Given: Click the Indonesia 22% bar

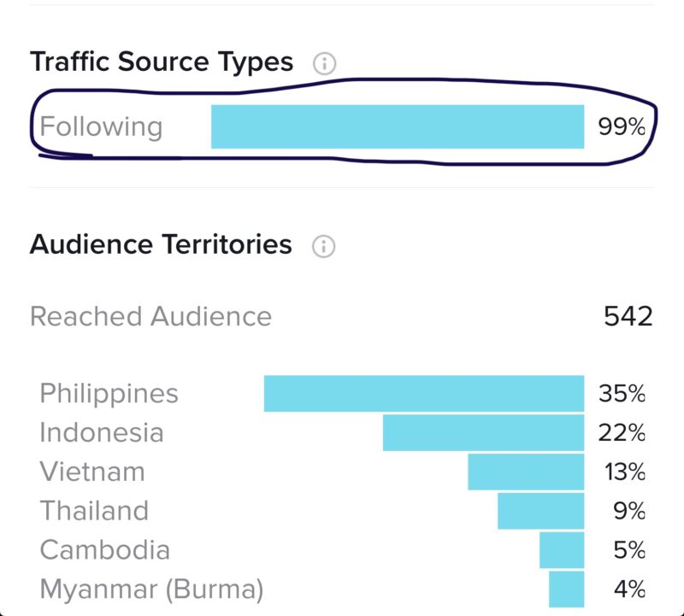Looking at the screenshot, I should [x=483, y=432].
